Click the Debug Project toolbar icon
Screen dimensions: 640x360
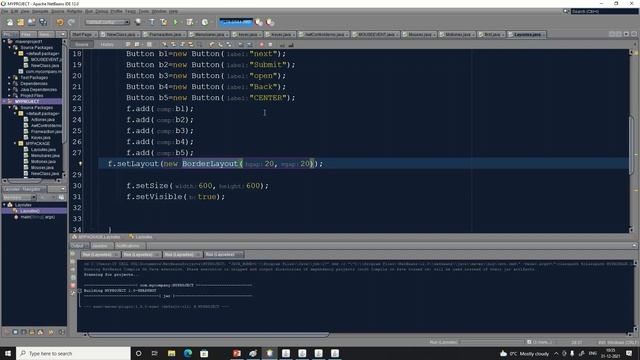[x=190, y=22]
